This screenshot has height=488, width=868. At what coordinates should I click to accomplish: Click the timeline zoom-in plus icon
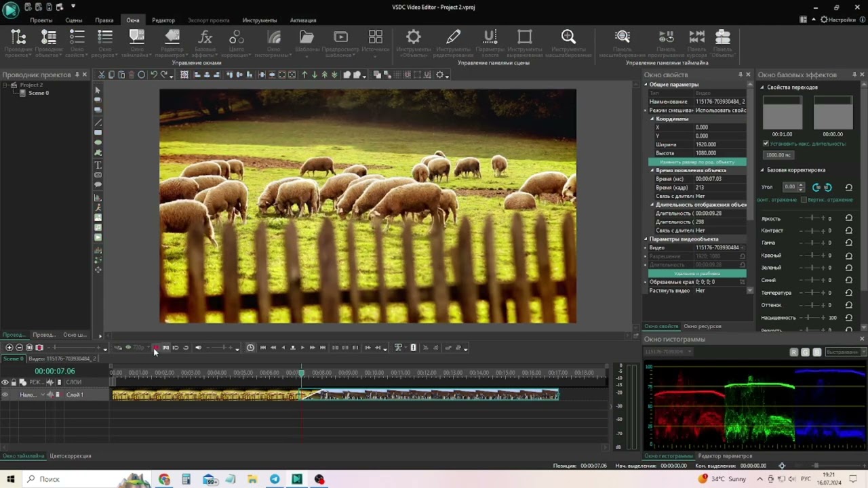click(9, 348)
